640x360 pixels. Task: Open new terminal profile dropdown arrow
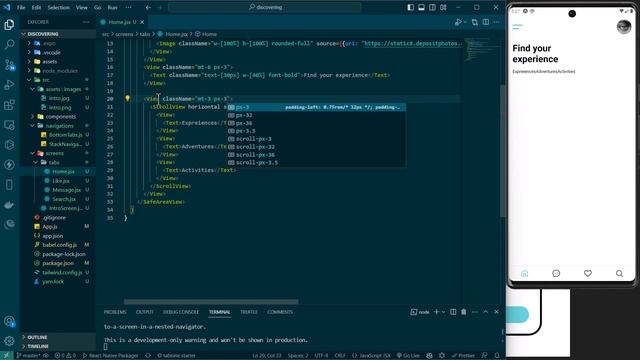click(443, 312)
